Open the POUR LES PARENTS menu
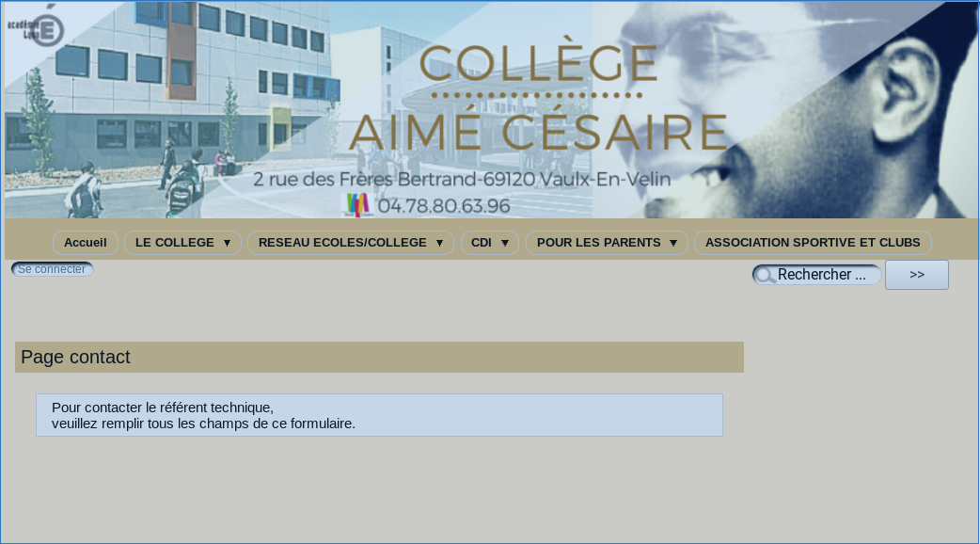Viewport: 980px width, 544px height. (x=607, y=243)
